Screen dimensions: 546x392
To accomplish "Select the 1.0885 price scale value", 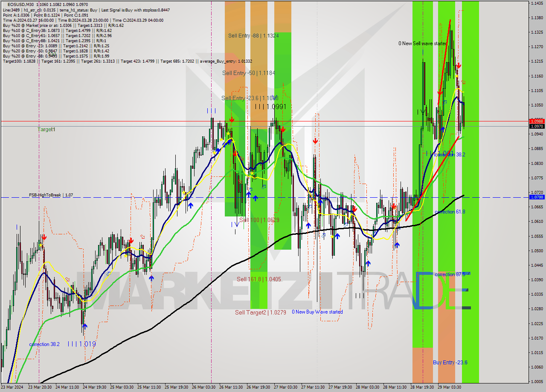I will point(537,149).
